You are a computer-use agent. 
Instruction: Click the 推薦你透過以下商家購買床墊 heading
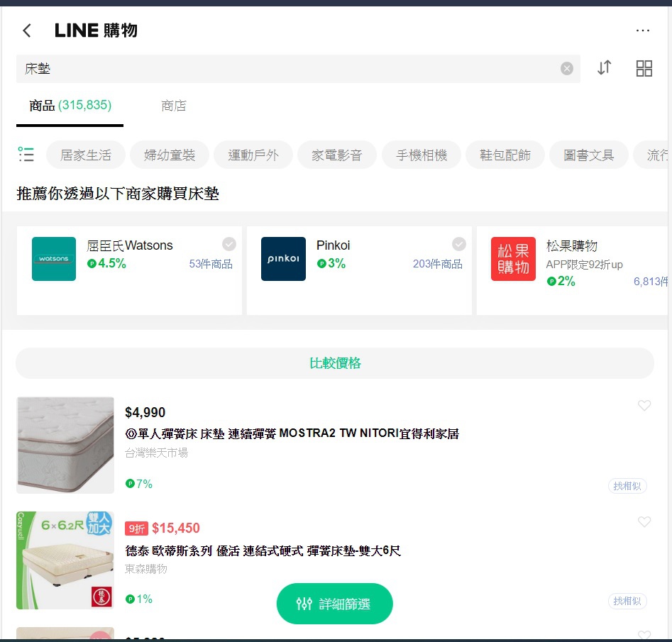118,194
